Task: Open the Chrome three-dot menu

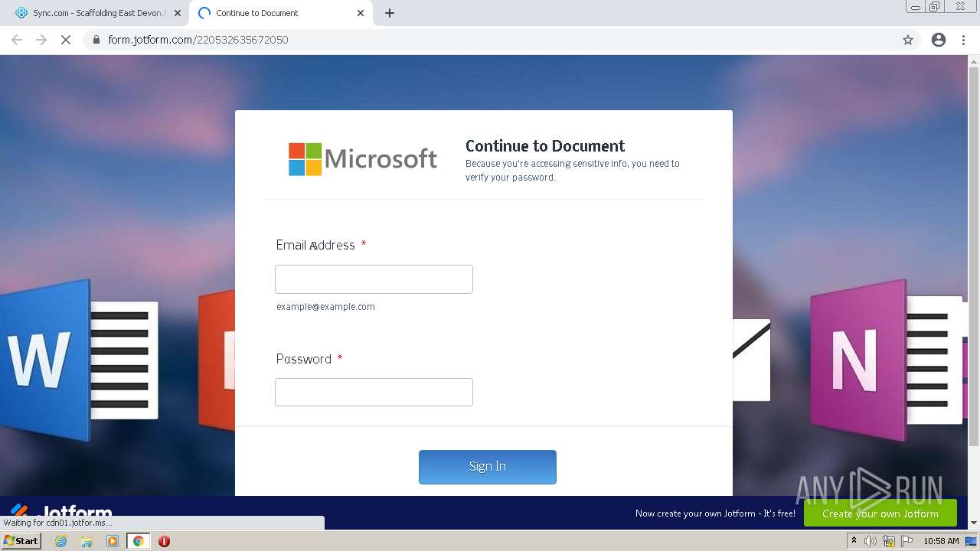Action: [x=963, y=40]
